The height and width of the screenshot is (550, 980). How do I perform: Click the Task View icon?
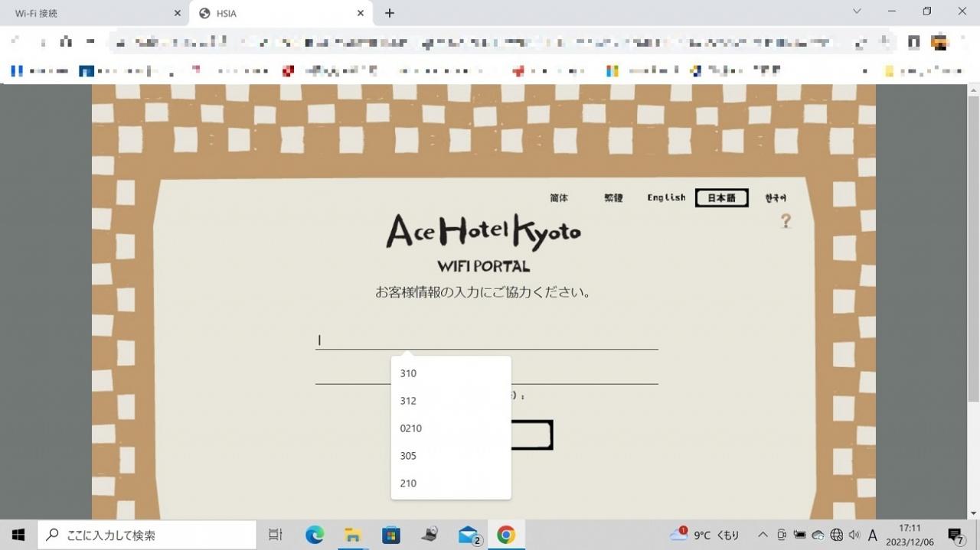(276, 535)
